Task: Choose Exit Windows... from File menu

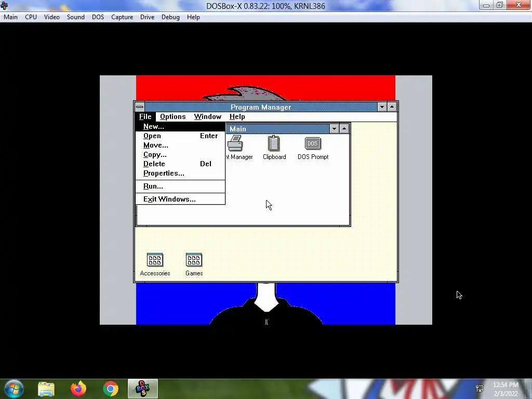Action: coord(180,199)
